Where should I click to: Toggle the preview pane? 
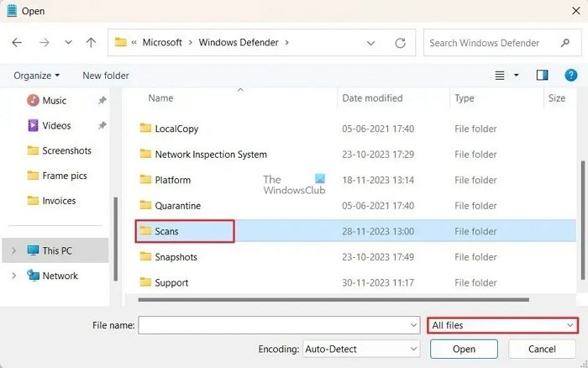pyautogui.click(x=542, y=76)
